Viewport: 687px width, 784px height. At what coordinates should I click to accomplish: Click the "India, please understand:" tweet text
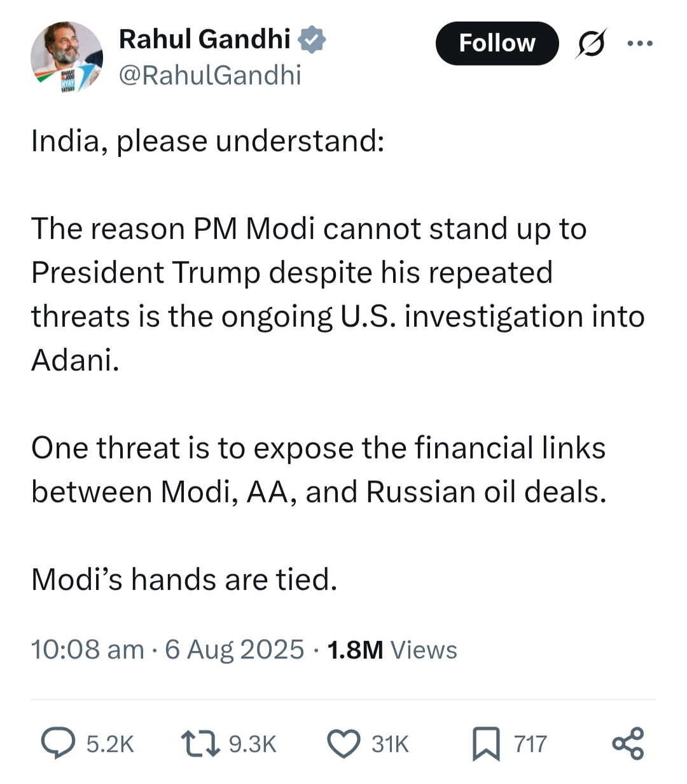click(207, 141)
